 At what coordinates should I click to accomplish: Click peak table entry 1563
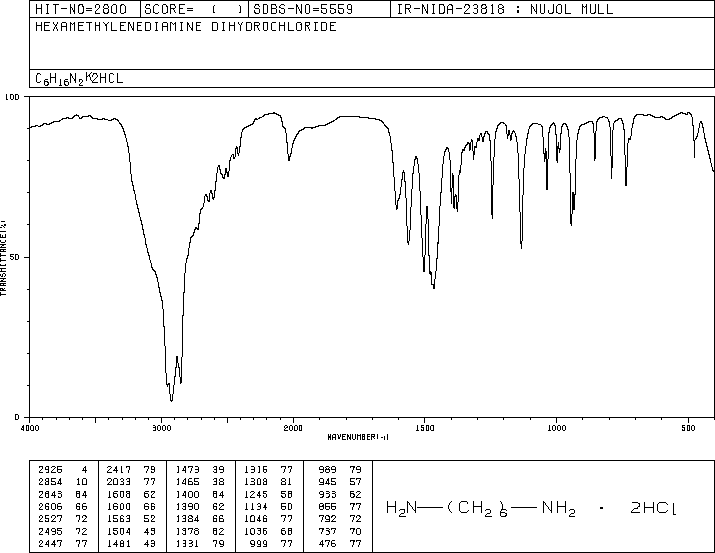point(119,519)
